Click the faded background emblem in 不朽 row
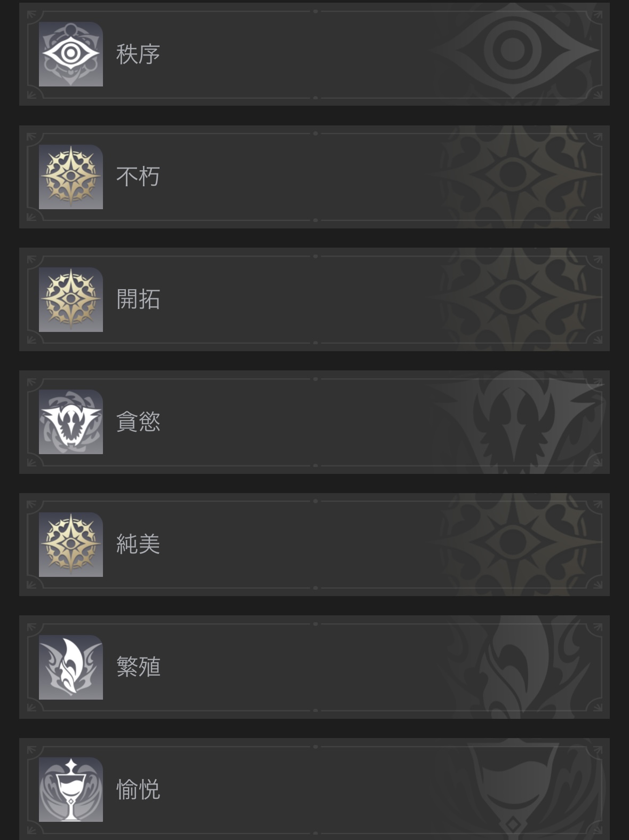This screenshot has width=629, height=840. [513, 177]
